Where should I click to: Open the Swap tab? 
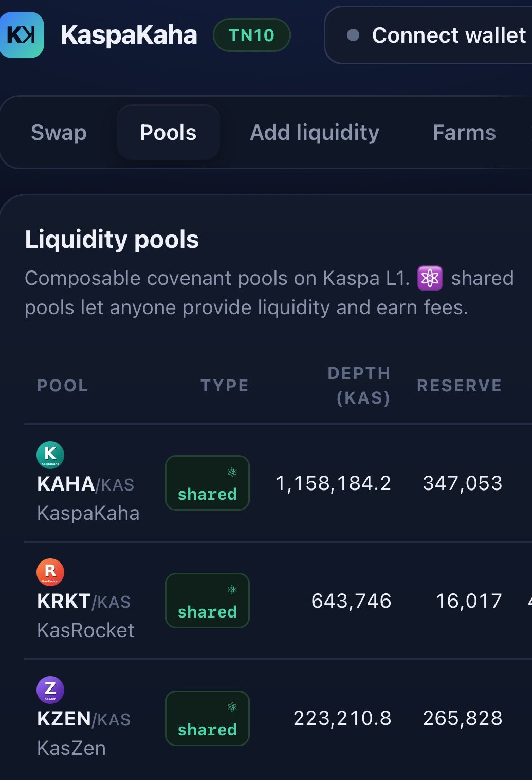(x=59, y=133)
